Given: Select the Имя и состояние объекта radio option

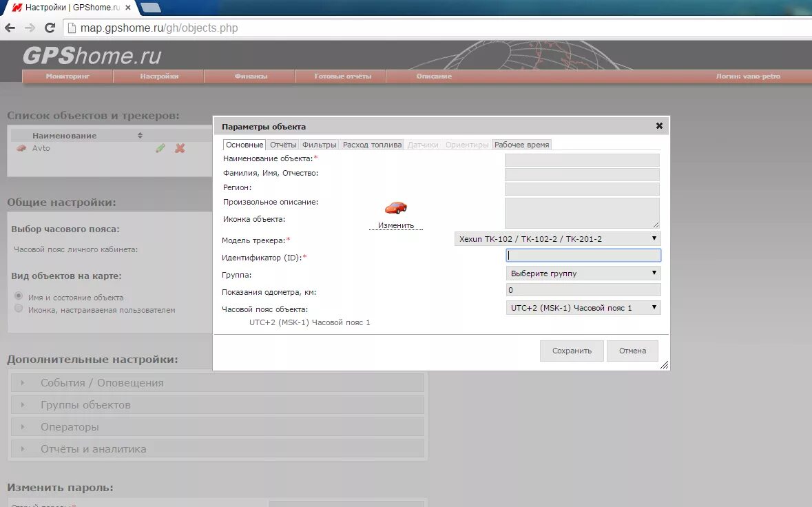Looking at the screenshot, I should click(x=19, y=296).
